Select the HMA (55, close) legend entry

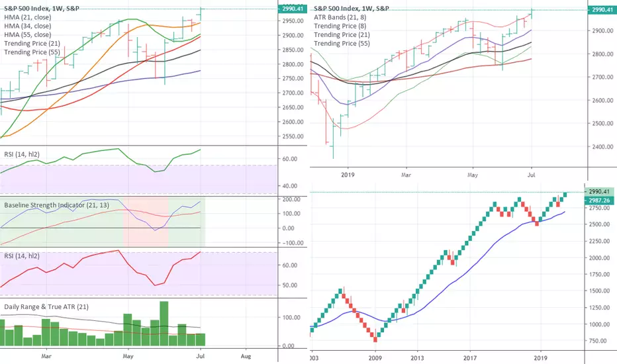click(28, 34)
